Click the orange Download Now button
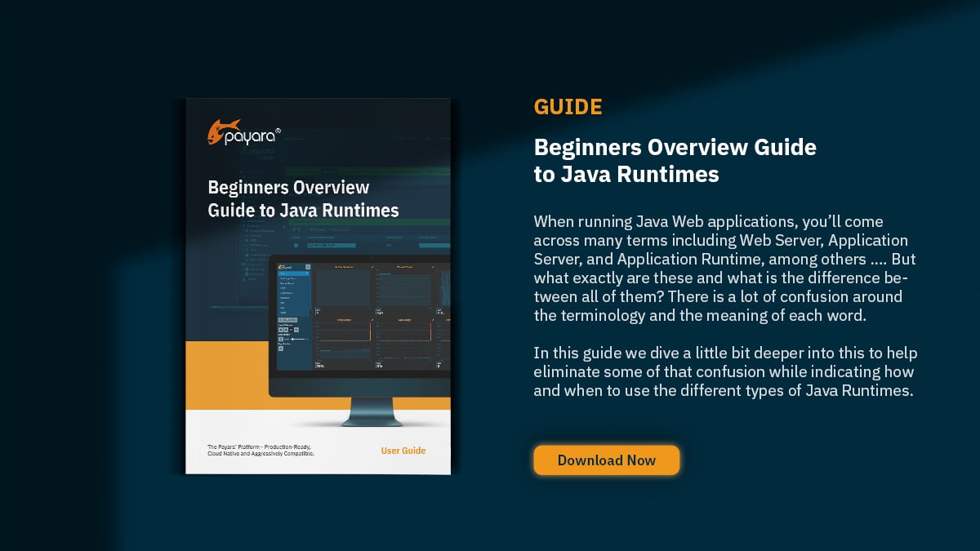This screenshot has width=980, height=551. [x=606, y=460]
